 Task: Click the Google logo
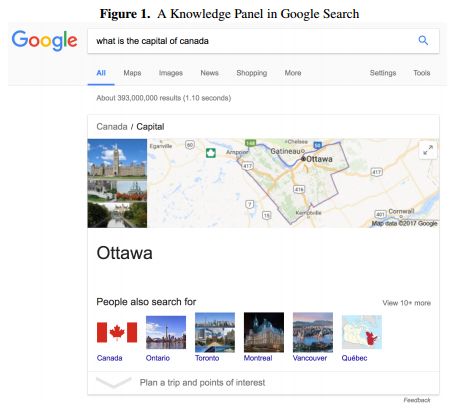pos(44,41)
